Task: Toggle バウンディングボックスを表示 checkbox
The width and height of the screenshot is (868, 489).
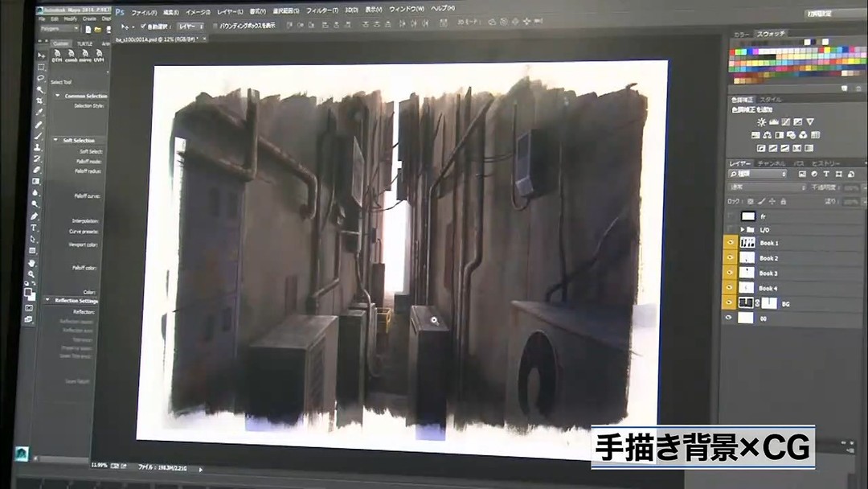Action: 215,26
